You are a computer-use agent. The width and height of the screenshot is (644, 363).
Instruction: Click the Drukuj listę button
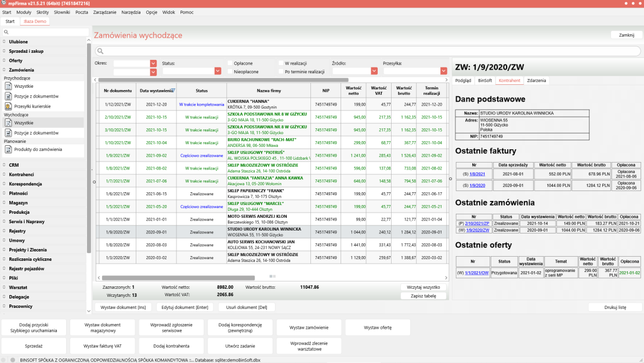tap(615, 307)
